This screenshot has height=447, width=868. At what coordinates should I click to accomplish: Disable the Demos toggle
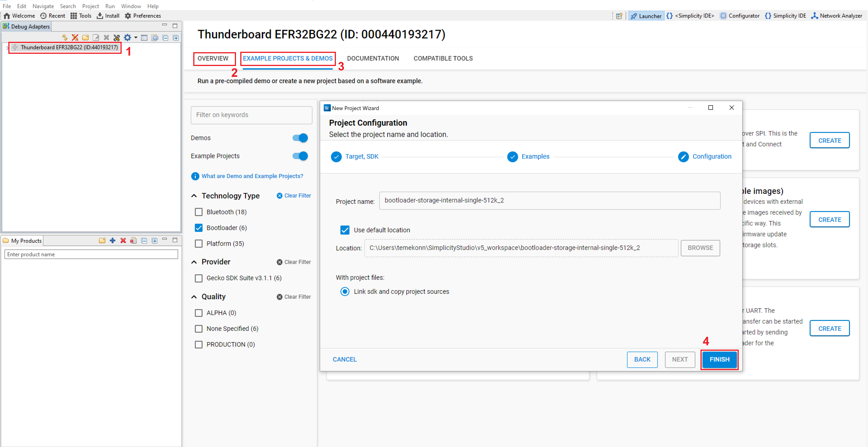coord(300,138)
